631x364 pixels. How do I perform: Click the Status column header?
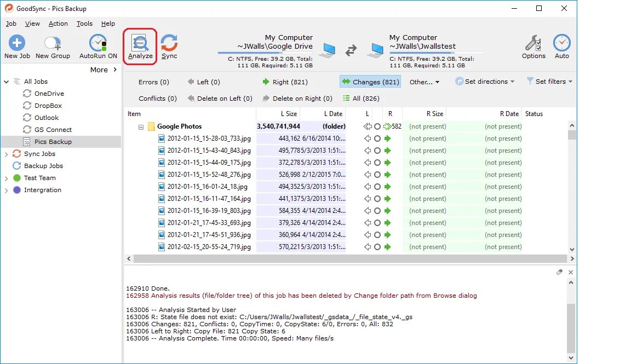coord(534,114)
